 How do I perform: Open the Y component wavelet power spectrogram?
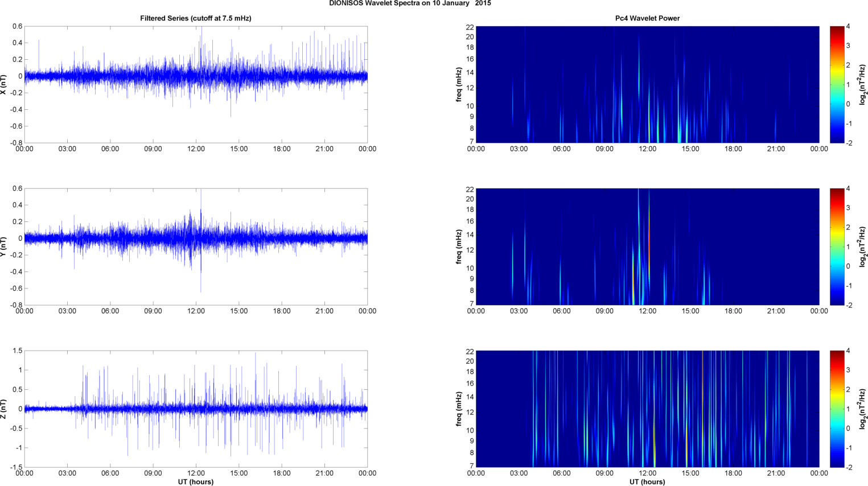tap(647, 246)
